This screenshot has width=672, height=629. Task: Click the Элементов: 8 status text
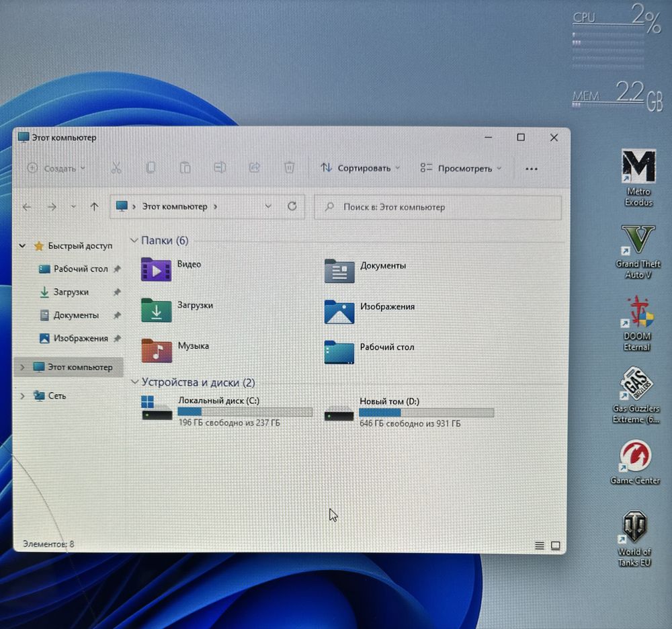coord(48,544)
